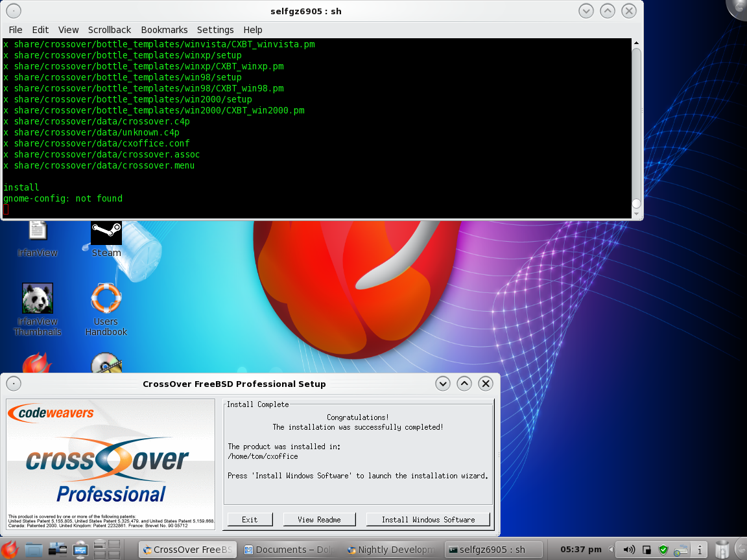Click the unknown.c4p terminal line

click(91, 132)
